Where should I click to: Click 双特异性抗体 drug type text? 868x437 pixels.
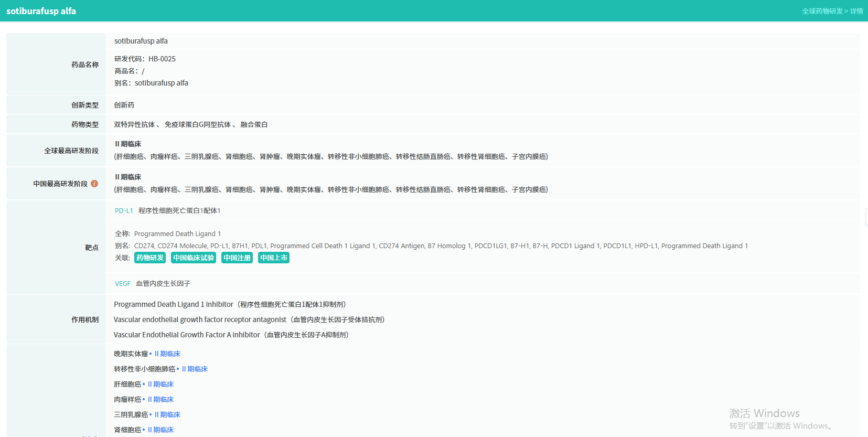[x=134, y=125]
